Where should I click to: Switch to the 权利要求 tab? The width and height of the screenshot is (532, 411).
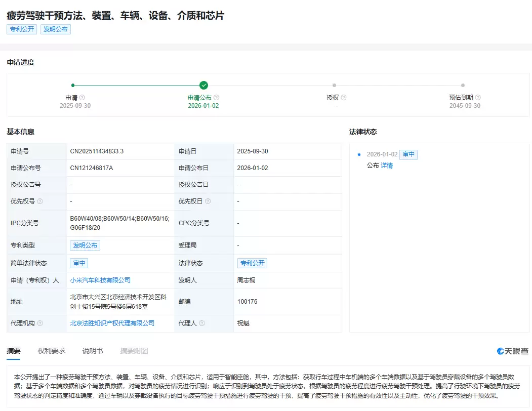point(51,350)
